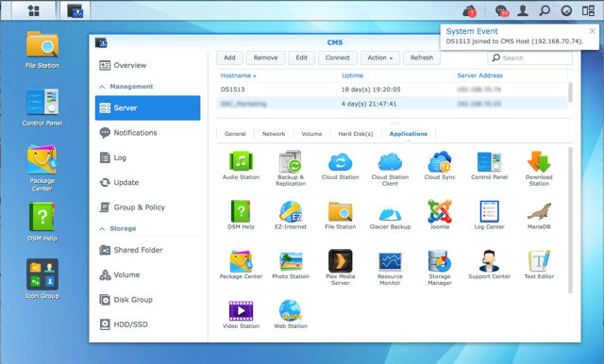
Task: Open the Support Center icon
Action: (489, 261)
